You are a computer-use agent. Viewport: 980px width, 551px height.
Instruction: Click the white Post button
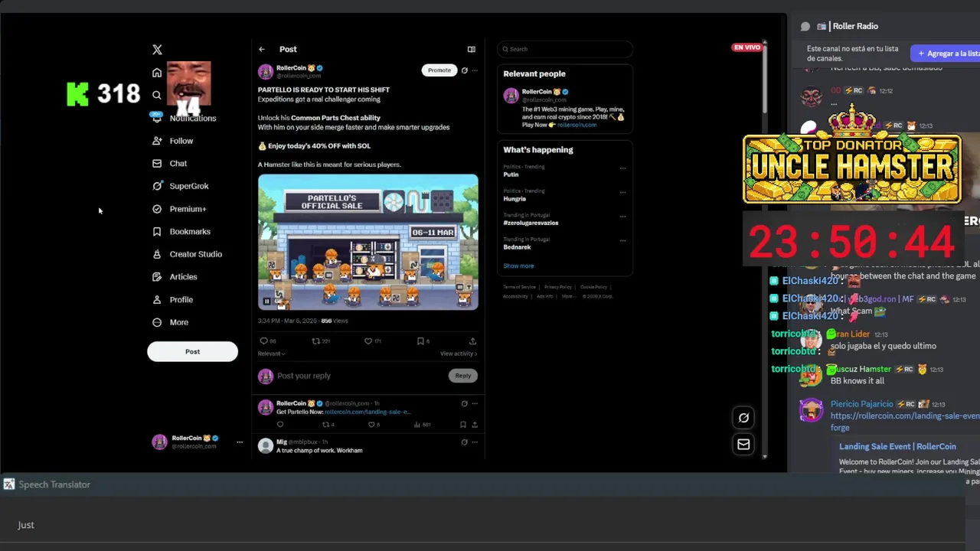coord(192,351)
